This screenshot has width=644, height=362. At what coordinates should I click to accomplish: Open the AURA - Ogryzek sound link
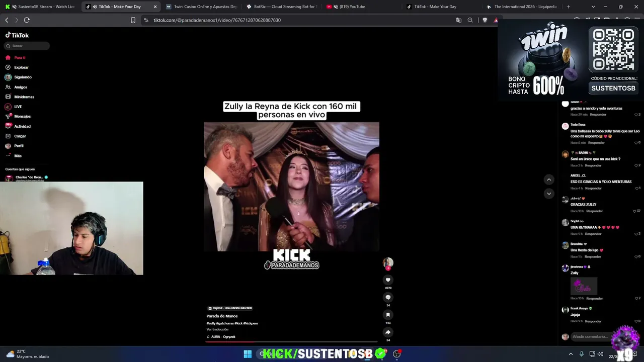[221, 336]
